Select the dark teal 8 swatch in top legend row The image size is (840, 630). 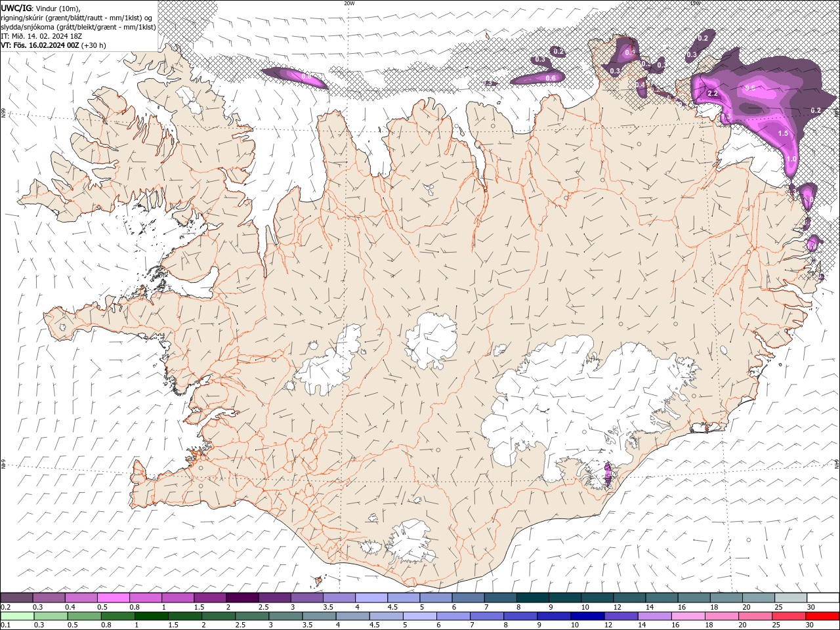pos(532,598)
